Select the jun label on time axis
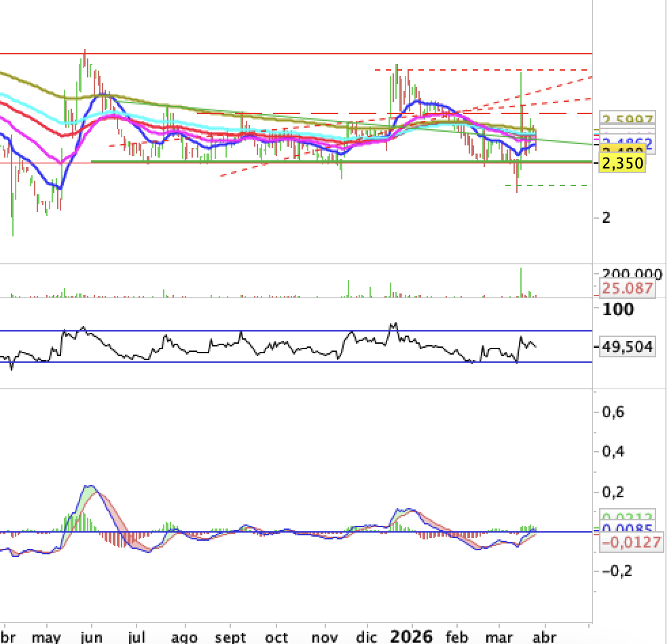This screenshot has width=667, height=644. point(92,637)
